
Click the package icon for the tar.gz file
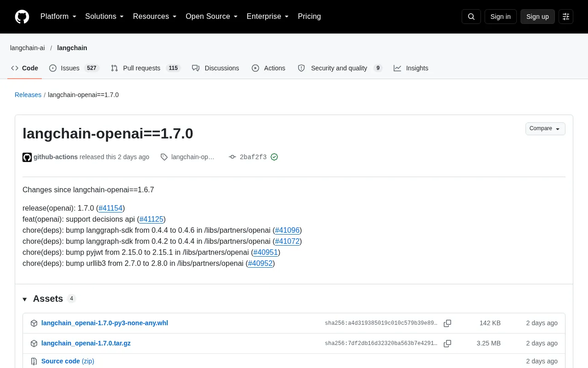[x=34, y=344]
